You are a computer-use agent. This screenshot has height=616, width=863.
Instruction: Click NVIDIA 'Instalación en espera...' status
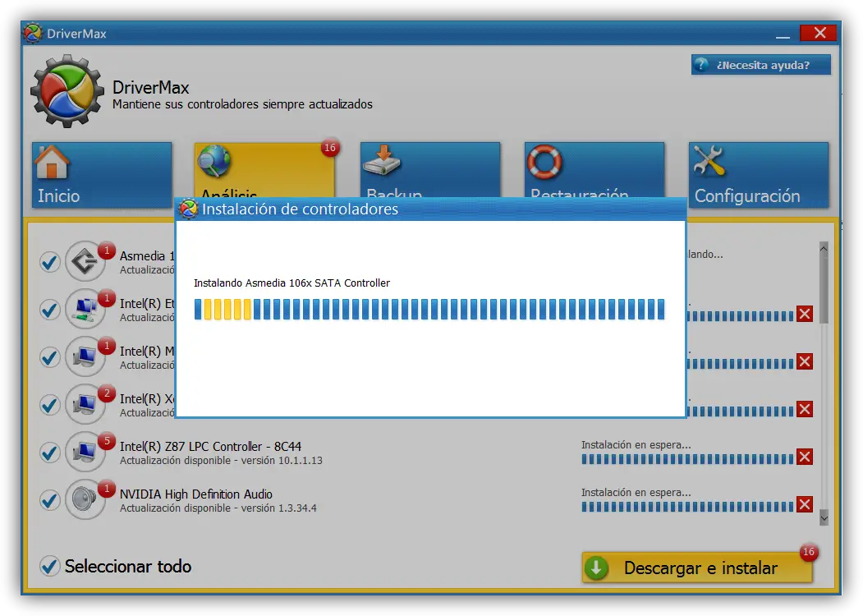[636, 493]
